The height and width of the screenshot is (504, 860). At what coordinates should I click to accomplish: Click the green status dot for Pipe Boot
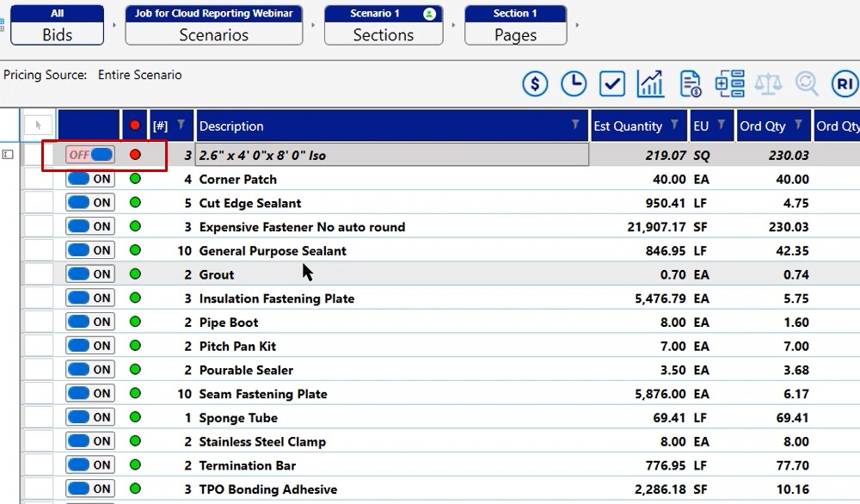pos(135,323)
